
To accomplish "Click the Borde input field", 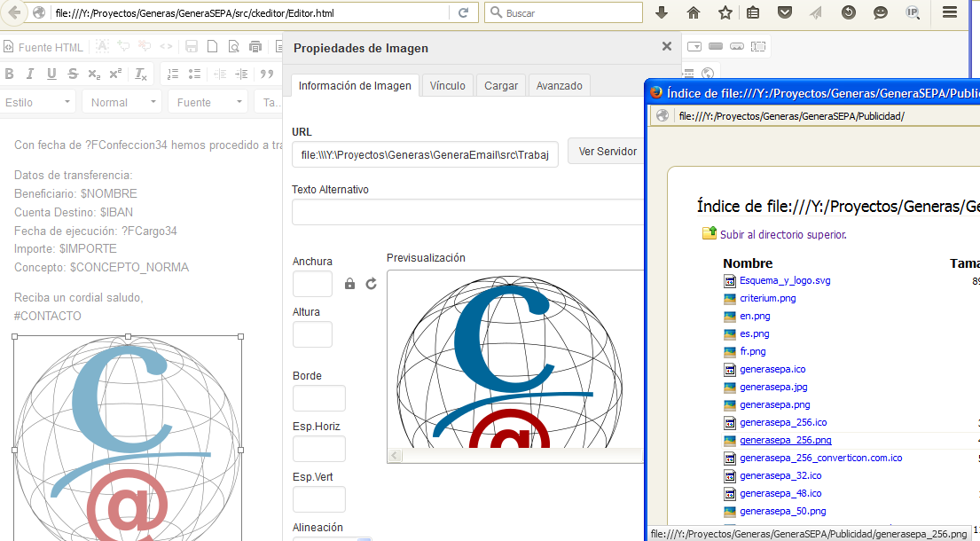I will tap(318, 398).
